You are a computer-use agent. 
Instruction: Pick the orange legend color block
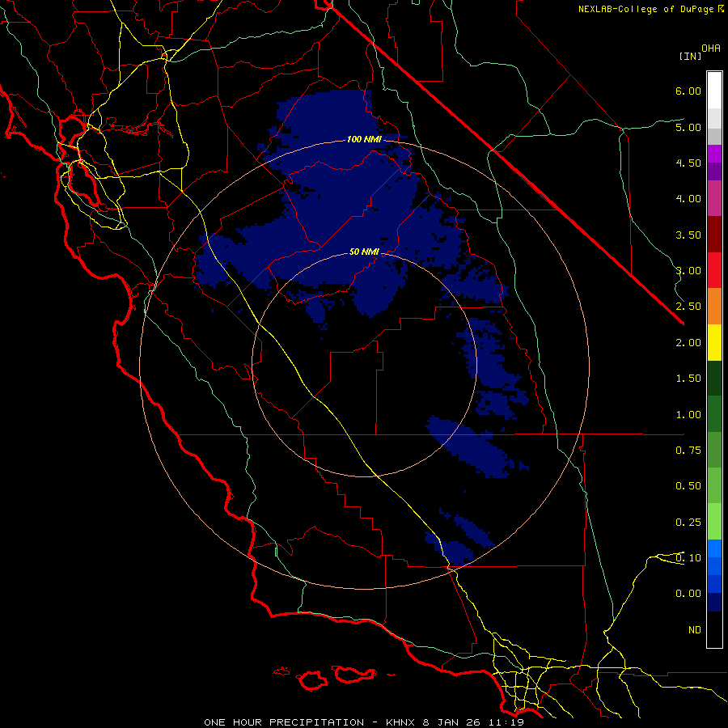point(714,306)
